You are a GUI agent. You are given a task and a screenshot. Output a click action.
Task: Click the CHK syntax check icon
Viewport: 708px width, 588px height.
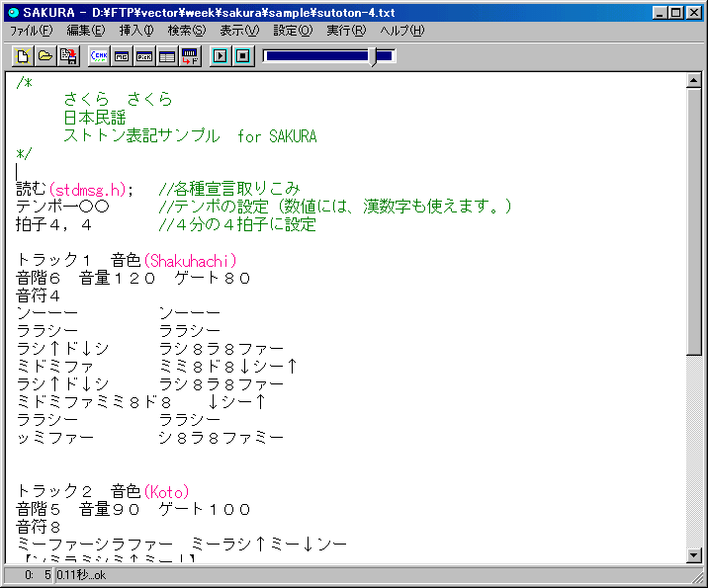pos(99,56)
